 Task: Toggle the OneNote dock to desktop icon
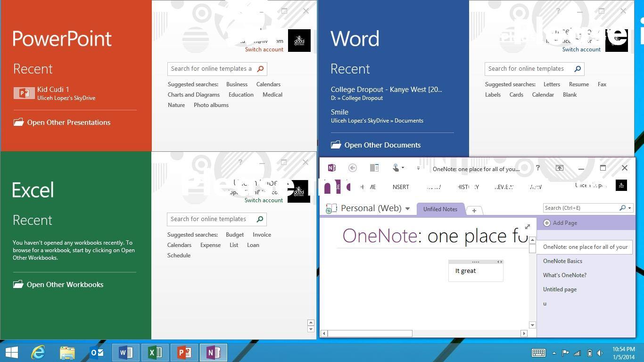[x=374, y=168]
